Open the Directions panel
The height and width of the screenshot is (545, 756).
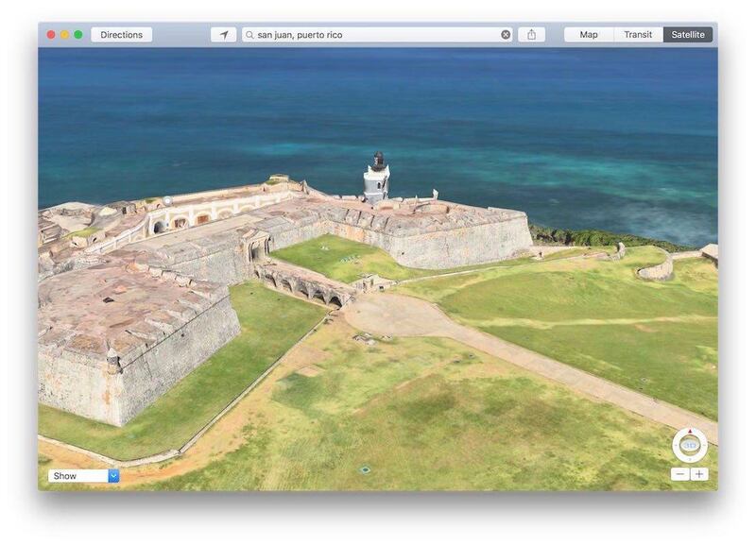point(121,35)
